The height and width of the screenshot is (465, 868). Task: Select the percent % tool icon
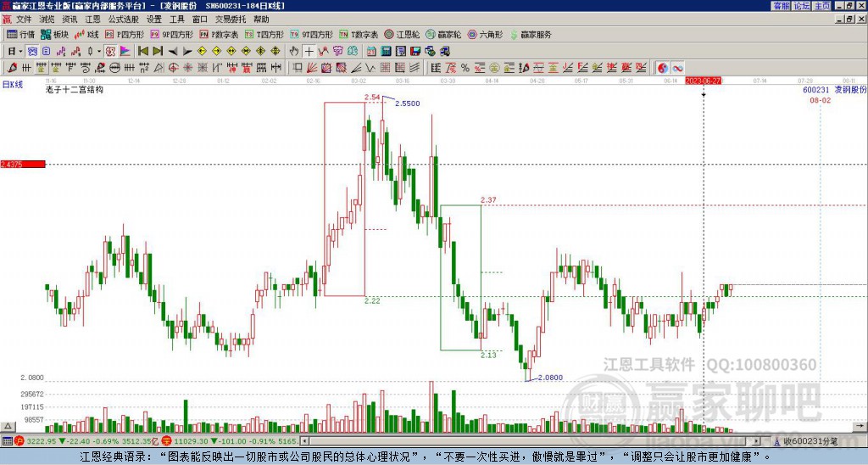coord(465,68)
